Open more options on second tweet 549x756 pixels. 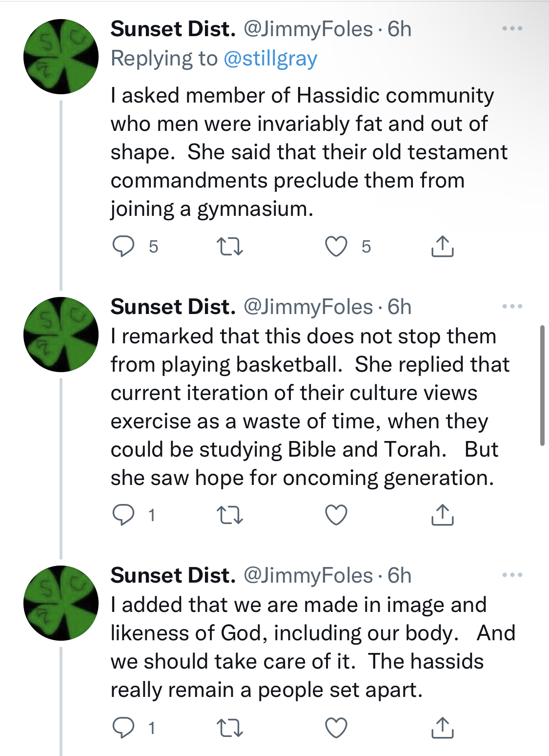pyautogui.click(x=512, y=307)
